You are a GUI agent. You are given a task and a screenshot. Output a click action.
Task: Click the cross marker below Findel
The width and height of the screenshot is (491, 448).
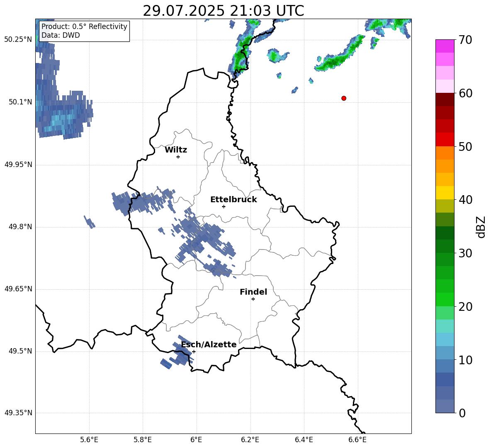253,299
